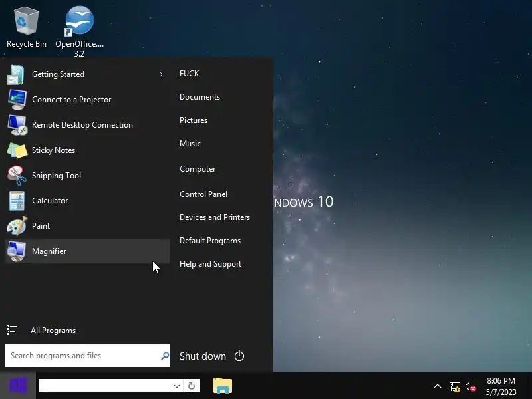Screen dimensions: 532x399
Task: Launch Snipping Tool from the list
Action: click(87, 176)
